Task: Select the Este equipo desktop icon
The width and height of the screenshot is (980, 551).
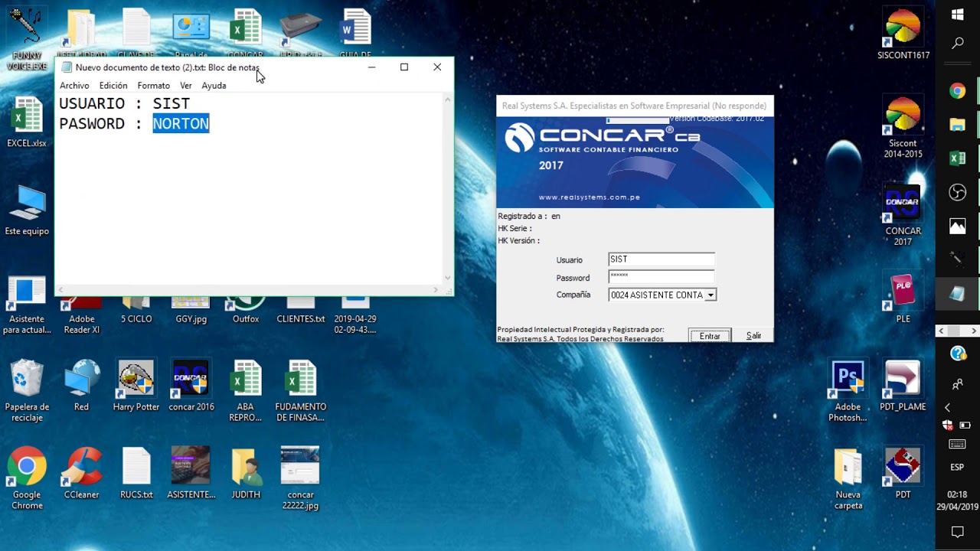Action: click(x=27, y=209)
